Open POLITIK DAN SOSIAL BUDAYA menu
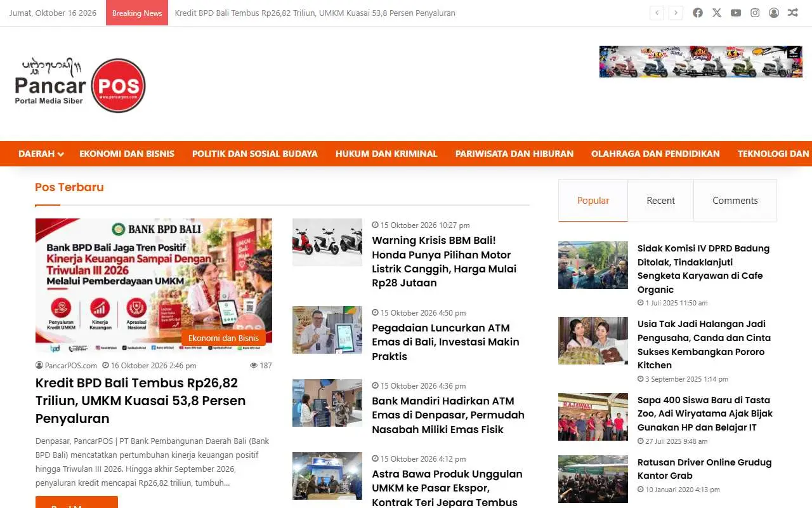 [255, 154]
